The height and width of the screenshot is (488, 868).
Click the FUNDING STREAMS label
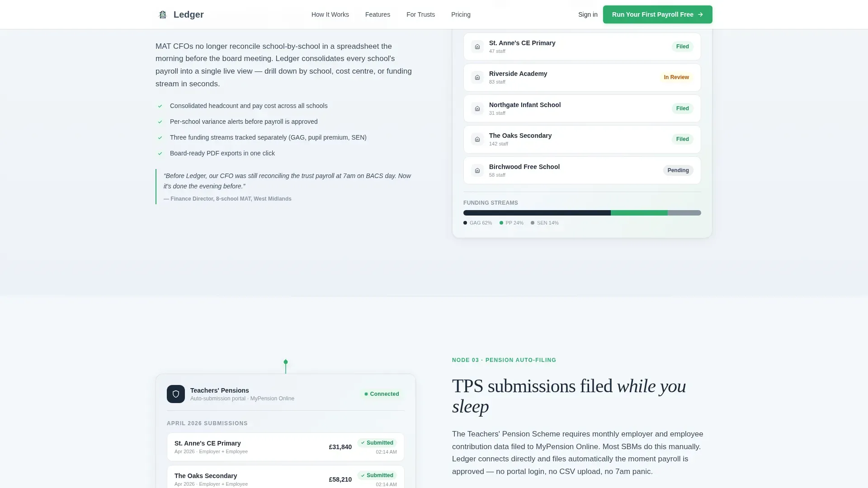coord(491,203)
